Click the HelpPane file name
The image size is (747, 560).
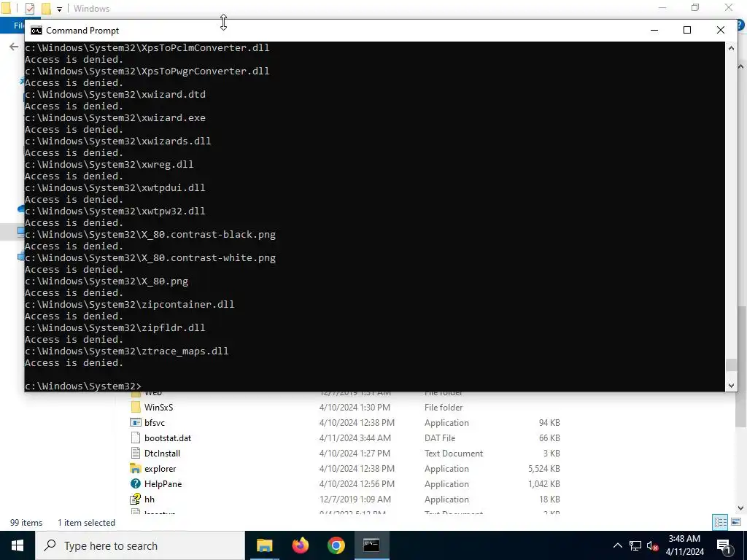pyautogui.click(x=163, y=484)
